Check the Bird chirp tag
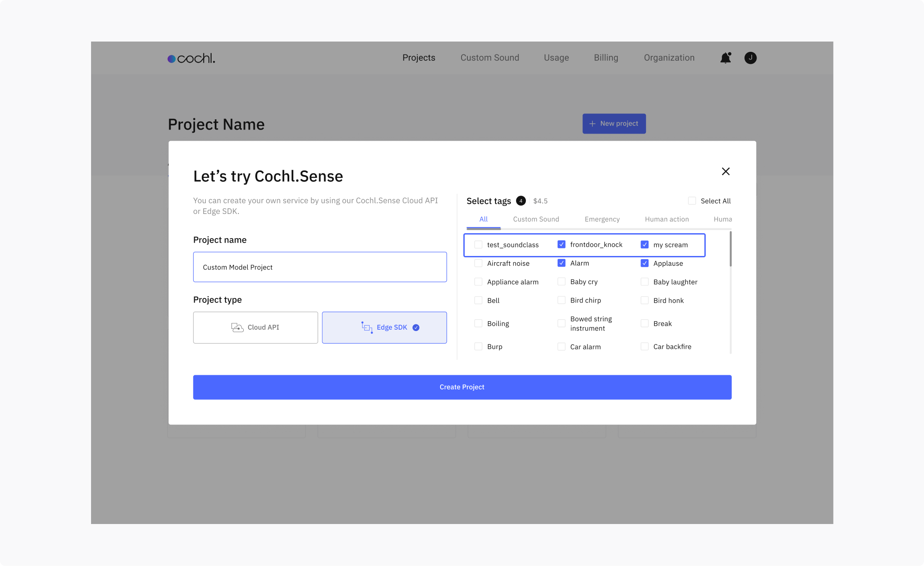The height and width of the screenshot is (566, 924). pyautogui.click(x=562, y=300)
